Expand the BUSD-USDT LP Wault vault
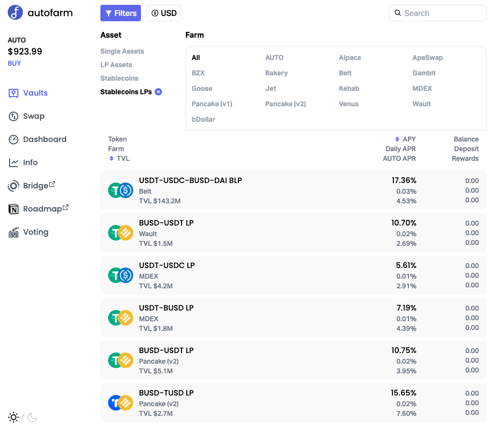Image resolution: width=504 pixels, height=425 pixels. point(293,233)
